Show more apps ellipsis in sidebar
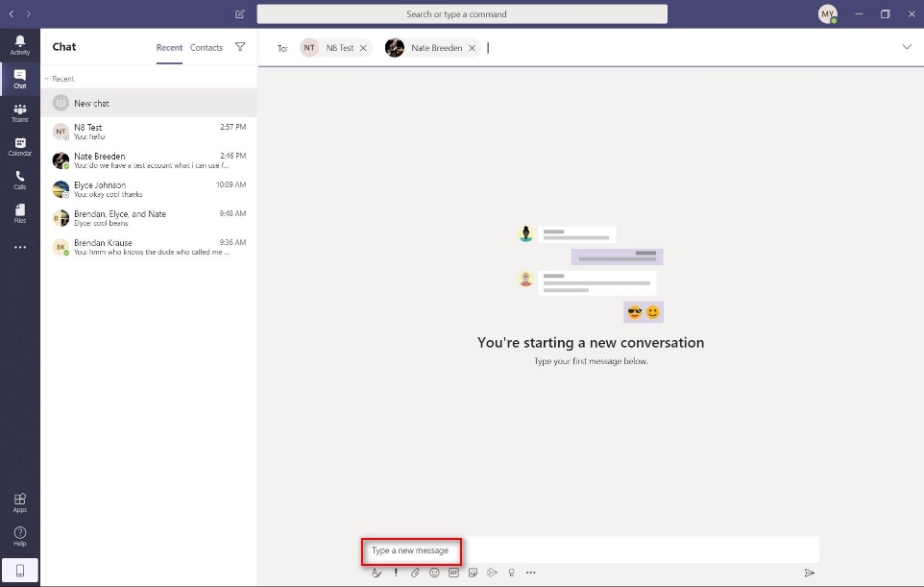The width and height of the screenshot is (924, 587). (x=20, y=248)
